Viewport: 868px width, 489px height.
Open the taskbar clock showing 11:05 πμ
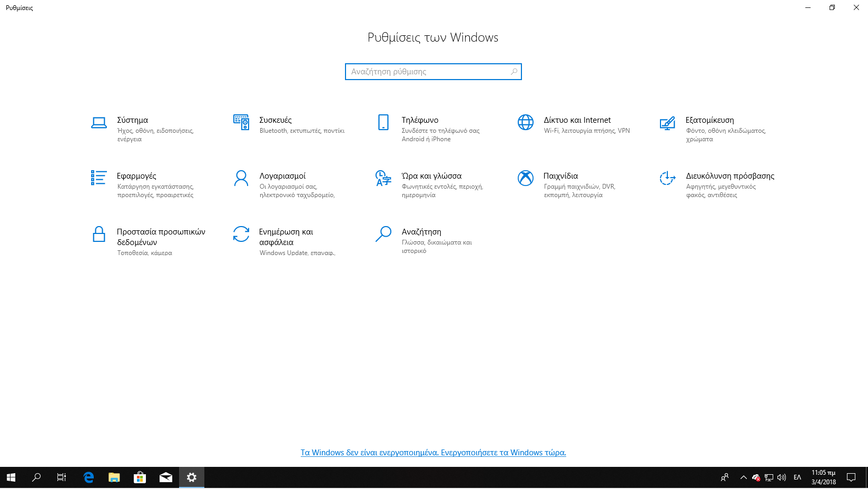coord(824,477)
